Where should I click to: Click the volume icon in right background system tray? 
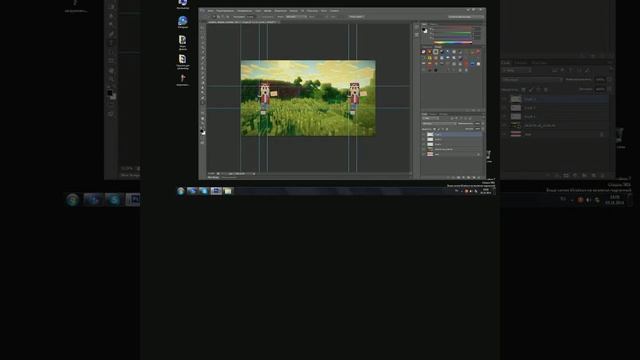[588, 200]
